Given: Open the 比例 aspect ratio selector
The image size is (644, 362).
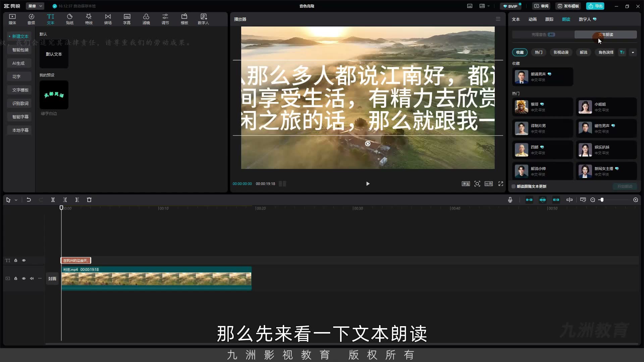Looking at the screenshot, I should click(x=489, y=184).
